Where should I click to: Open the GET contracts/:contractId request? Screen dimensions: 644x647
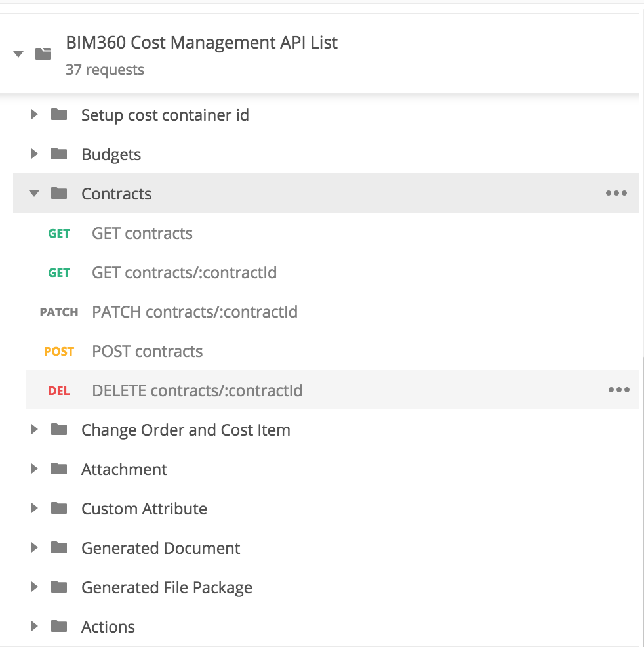[x=332, y=272]
